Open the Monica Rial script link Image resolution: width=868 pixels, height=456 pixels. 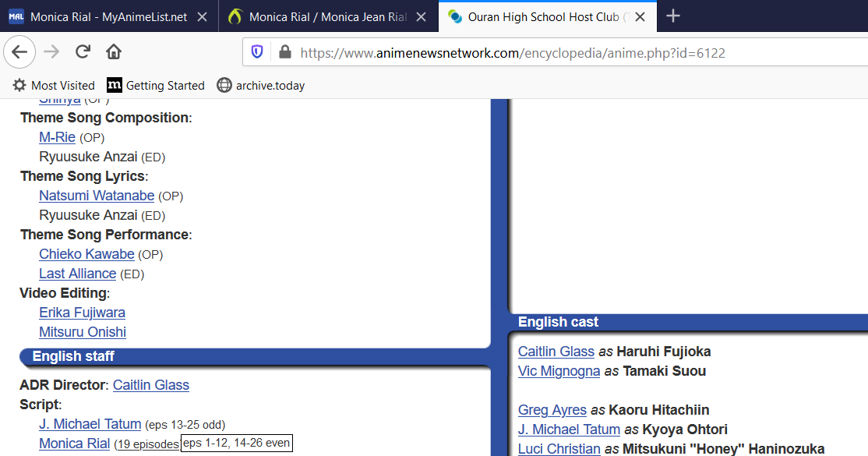click(x=75, y=444)
